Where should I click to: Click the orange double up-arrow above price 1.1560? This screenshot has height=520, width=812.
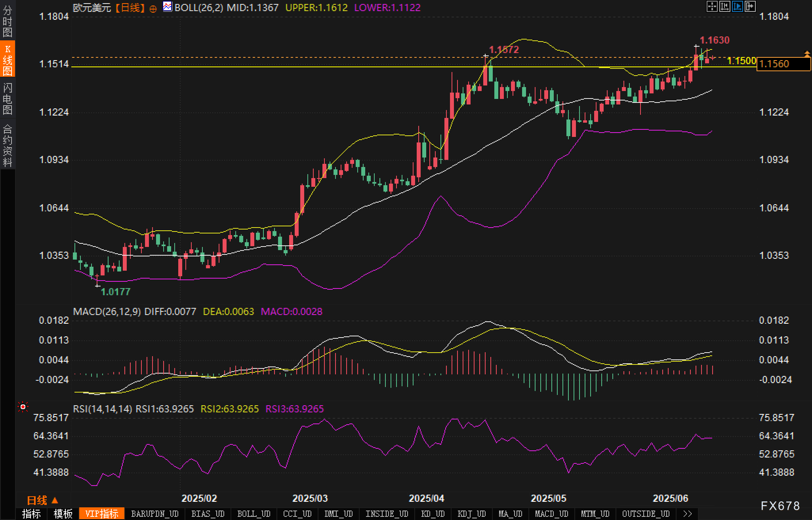[806, 54]
